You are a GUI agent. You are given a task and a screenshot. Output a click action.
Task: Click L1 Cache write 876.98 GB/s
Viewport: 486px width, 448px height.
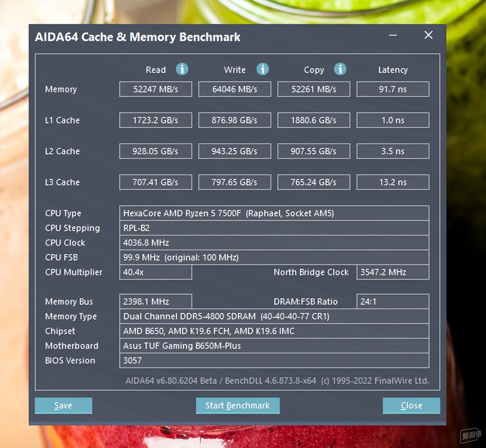[235, 120]
